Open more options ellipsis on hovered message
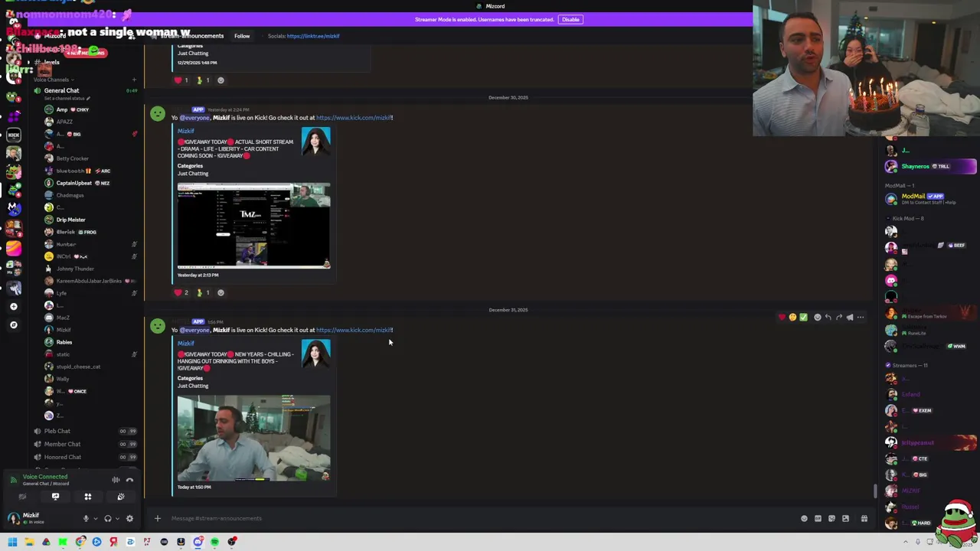980x551 pixels. [861, 317]
